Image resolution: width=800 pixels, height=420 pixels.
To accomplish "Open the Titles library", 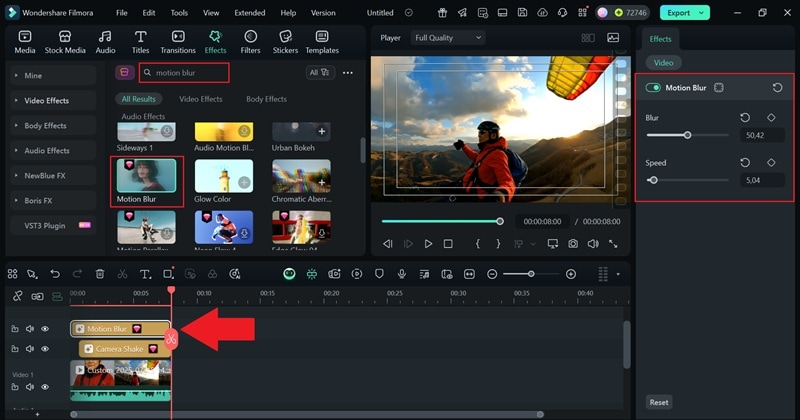I will pos(140,42).
